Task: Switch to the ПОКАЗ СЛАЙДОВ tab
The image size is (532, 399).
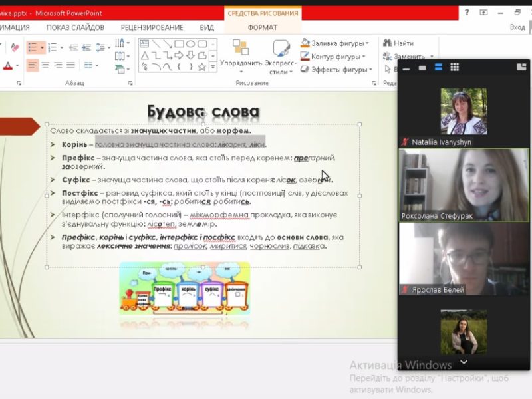Action: pos(75,27)
